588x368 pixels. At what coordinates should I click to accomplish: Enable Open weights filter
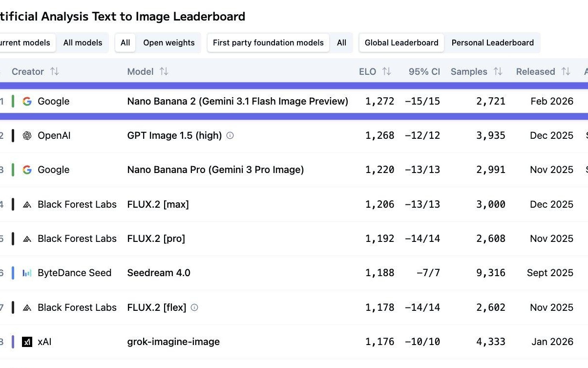pos(168,43)
